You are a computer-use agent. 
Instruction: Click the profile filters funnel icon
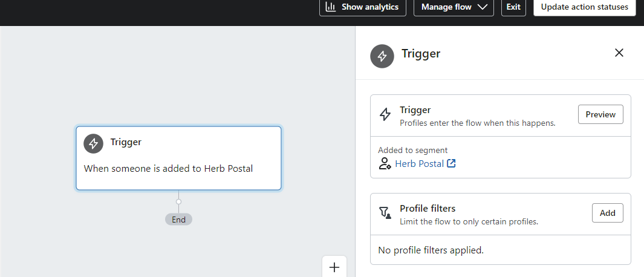(x=385, y=212)
